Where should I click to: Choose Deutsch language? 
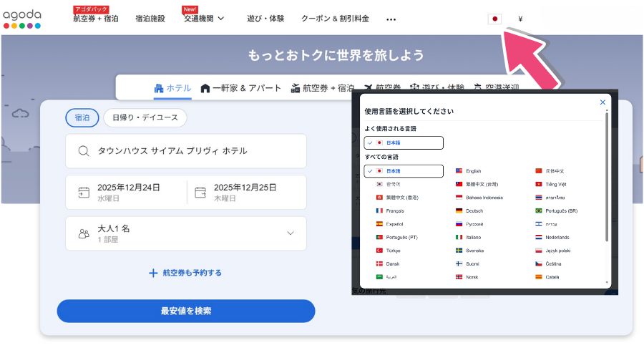pyautogui.click(x=469, y=211)
